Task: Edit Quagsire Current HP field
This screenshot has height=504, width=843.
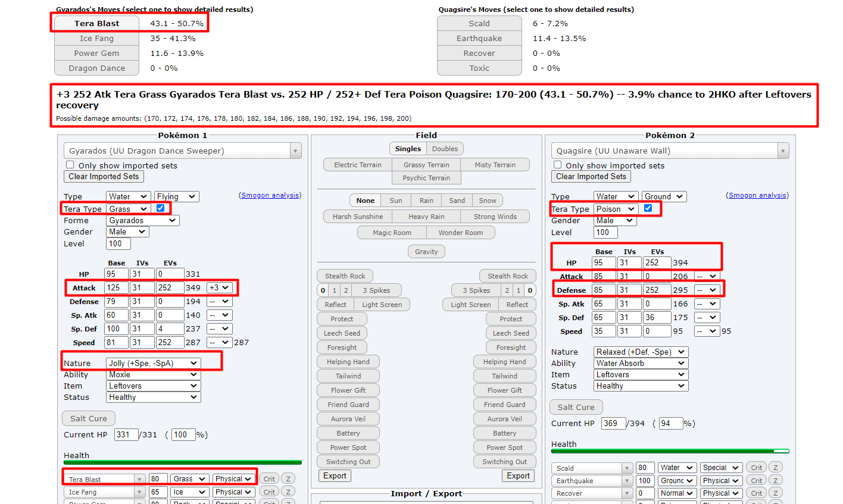Action: tap(613, 423)
